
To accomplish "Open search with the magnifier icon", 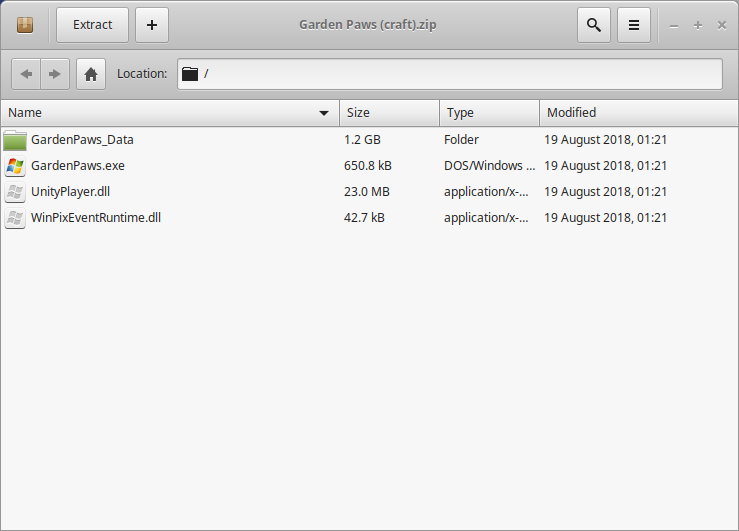I will tap(594, 25).
